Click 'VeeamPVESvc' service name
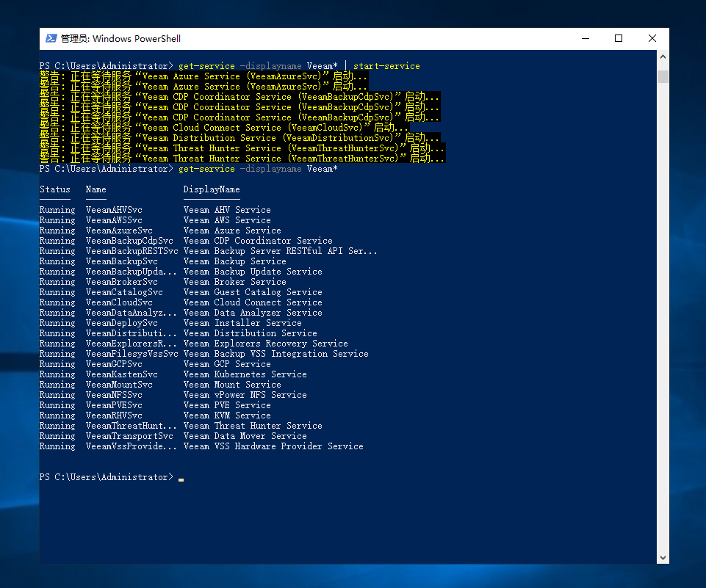Image resolution: width=706 pixels, height=588 pixels. click(x=114, y=405)
